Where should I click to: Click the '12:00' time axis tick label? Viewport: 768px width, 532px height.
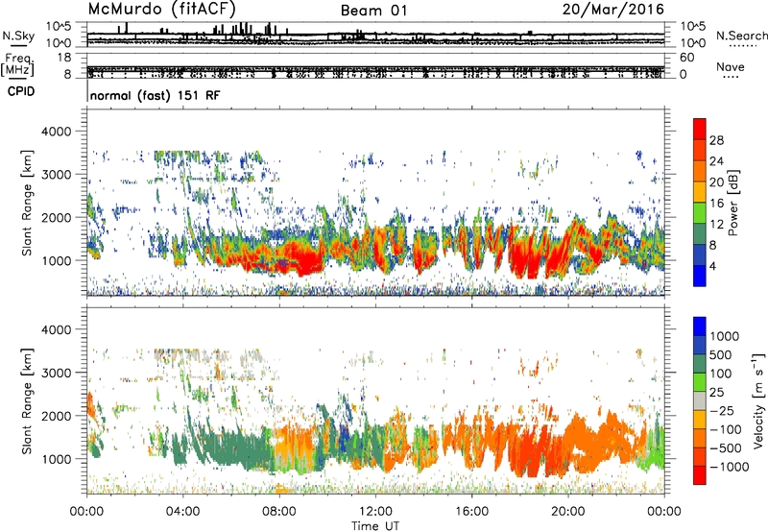pos(375,512)
